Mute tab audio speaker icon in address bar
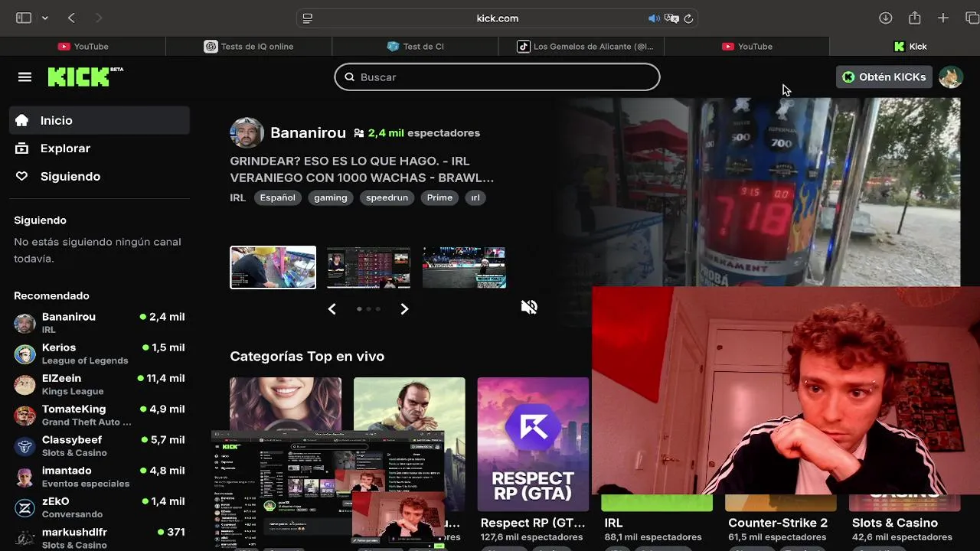Viewport: 980px width, 551px height. click(653, 18)
